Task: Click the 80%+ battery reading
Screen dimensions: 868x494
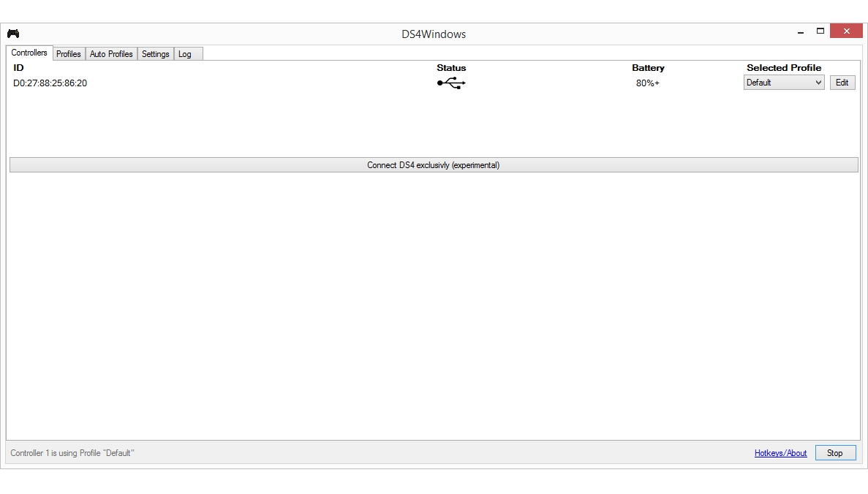Action: point(648,83)
